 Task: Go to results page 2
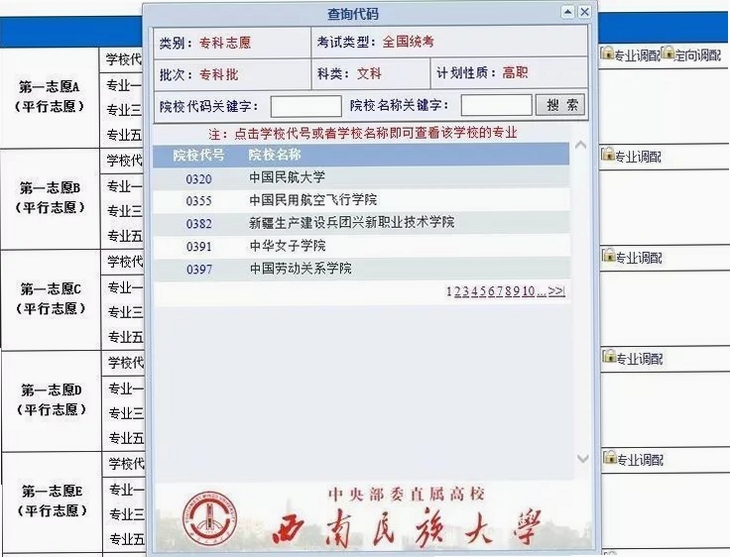[458, 292]
